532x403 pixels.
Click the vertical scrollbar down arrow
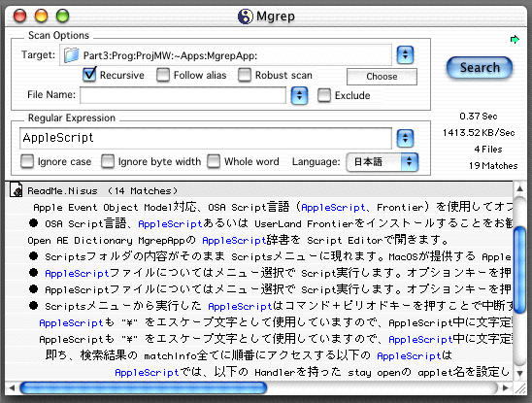(519, 373)
